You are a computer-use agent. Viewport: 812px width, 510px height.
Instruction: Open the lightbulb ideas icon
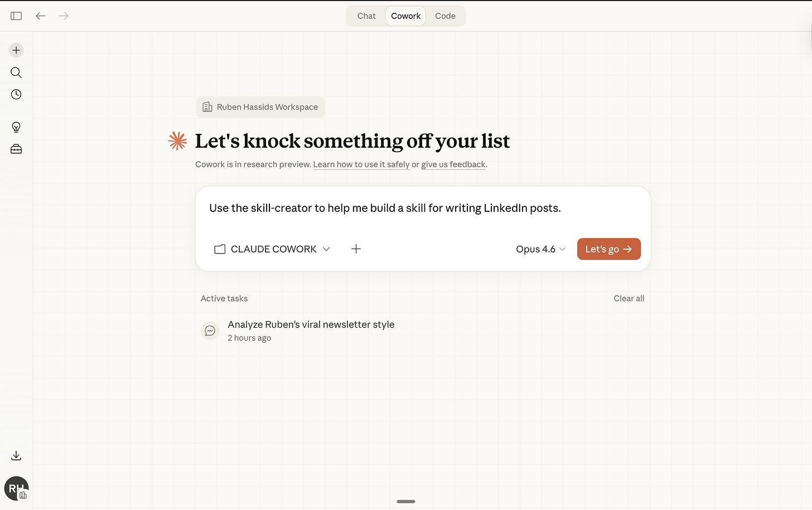(x=16, y=127)
